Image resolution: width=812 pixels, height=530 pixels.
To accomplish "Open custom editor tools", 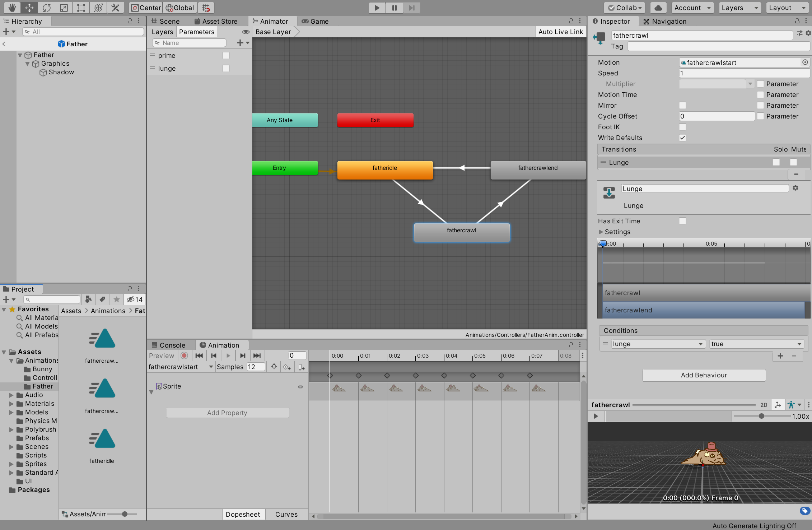I will pos(116,8).
